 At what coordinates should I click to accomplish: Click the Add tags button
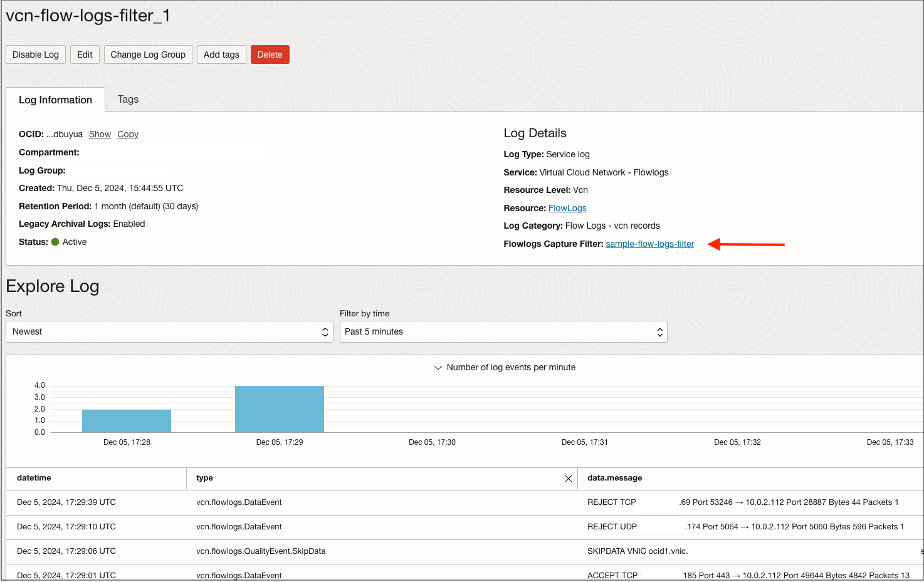pyautogui.click(x=221, y=55)
